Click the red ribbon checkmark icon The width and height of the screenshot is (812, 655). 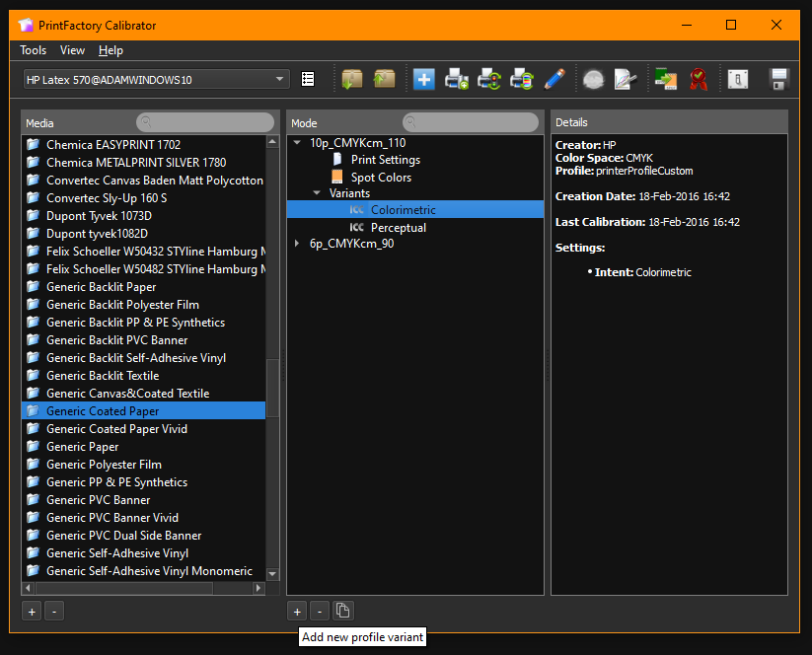[x=699, y=79]
